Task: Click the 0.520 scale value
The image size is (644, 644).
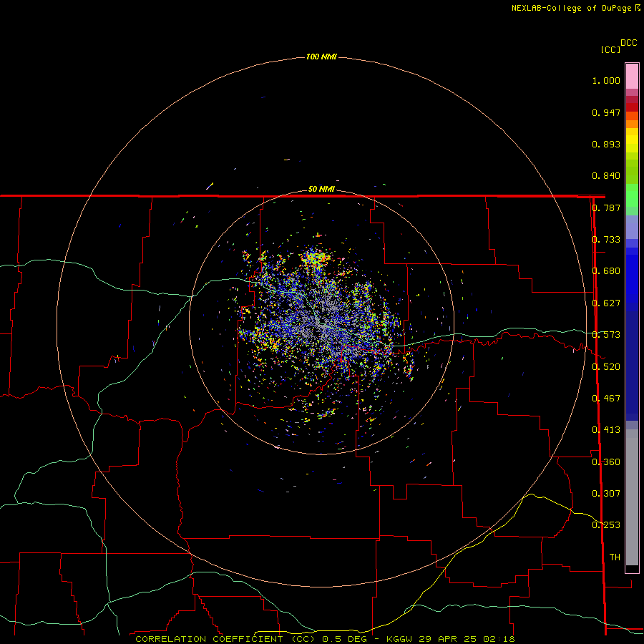Action: click(x=606, y=367)
